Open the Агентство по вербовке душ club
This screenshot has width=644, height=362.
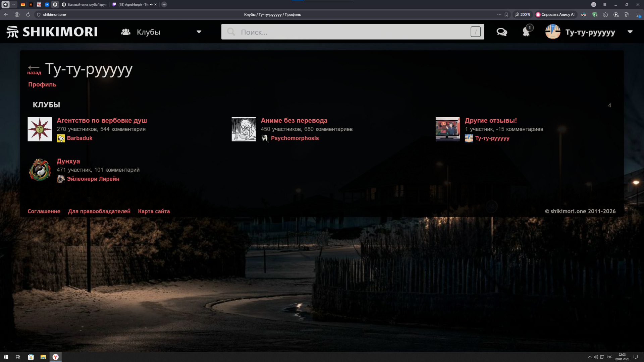point(102,120)
